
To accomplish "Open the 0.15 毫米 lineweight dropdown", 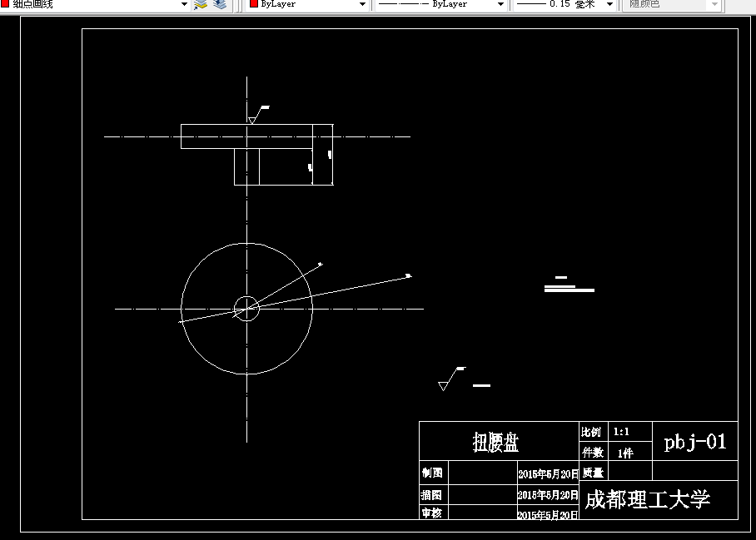I will click(609, 4).
